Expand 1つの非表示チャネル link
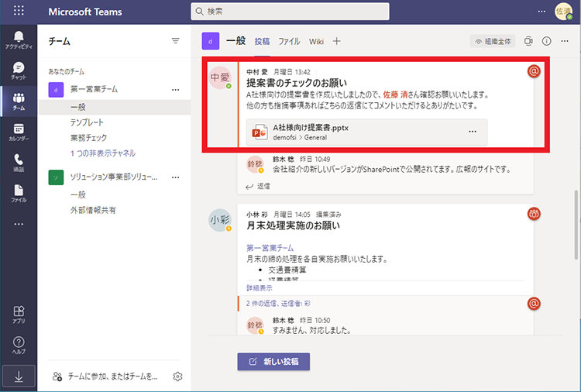The width and height of the screenshot is (581, 392). click(103, 153)
